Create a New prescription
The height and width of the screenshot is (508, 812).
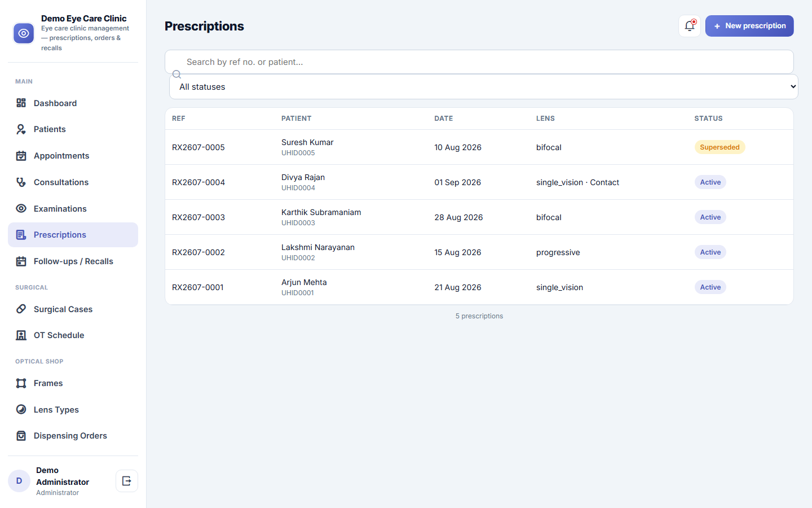coord(749,26)
